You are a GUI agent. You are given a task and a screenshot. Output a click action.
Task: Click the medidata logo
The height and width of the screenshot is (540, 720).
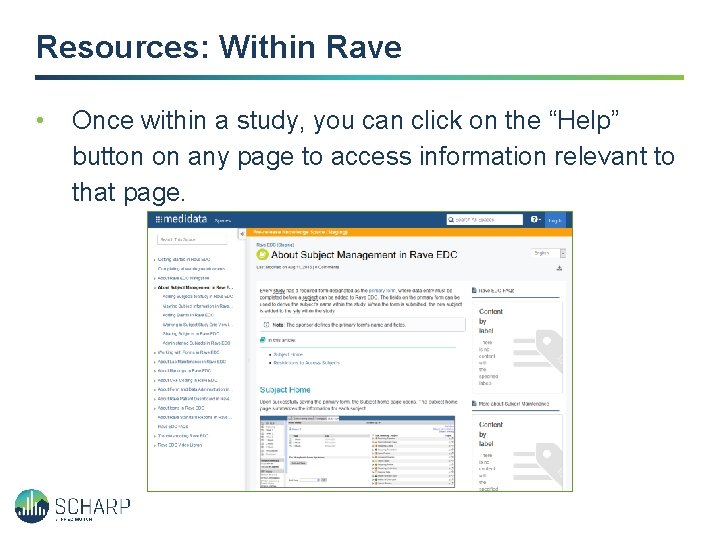pos(181,219)
